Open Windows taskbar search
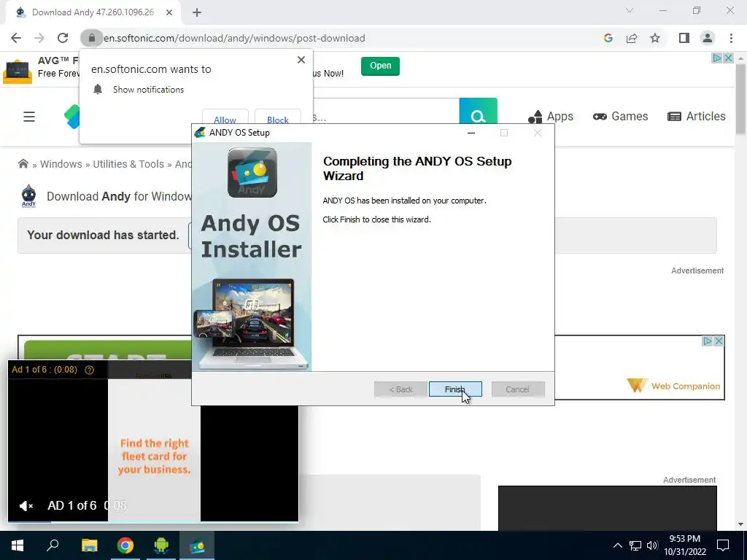The height and width of the screenshot is (560, 747). coord(53,545)
